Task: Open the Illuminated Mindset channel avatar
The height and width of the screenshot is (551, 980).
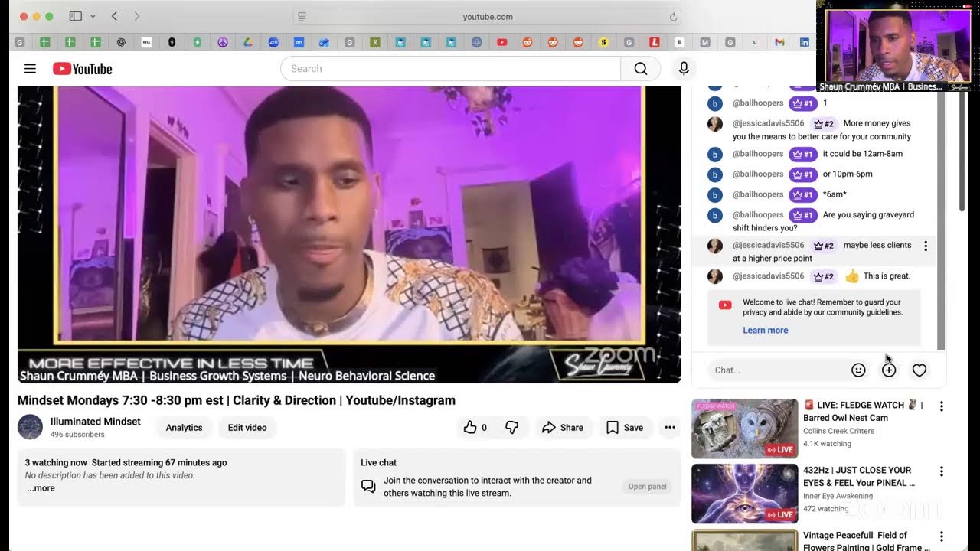Action: pyautogui.click(x=30, y=427)
